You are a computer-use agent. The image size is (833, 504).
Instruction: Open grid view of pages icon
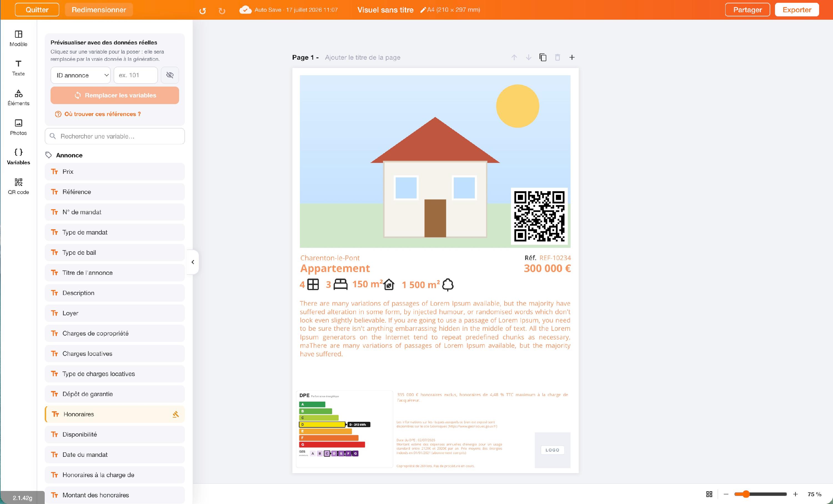click(709, 494)
